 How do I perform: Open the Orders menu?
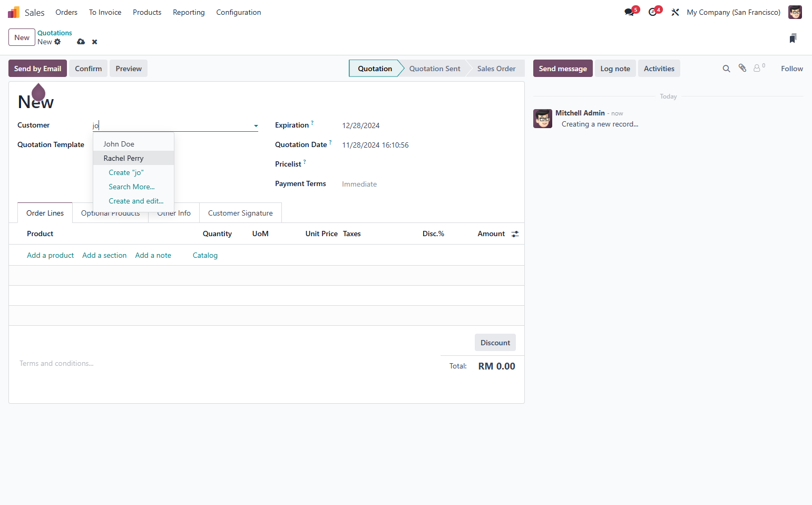[66, 12]
